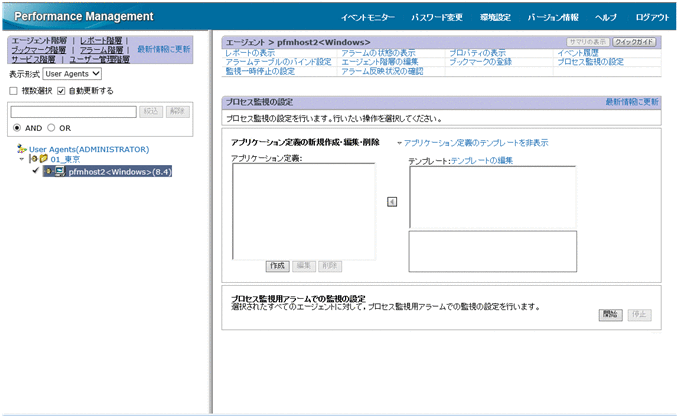Open エージェント階層の編集 link
The image size is (680, 419).
(379, 62)
